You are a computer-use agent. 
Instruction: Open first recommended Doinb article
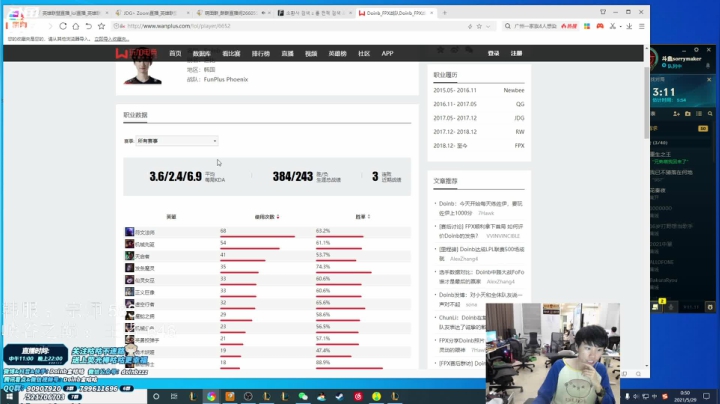click(480, 208)
